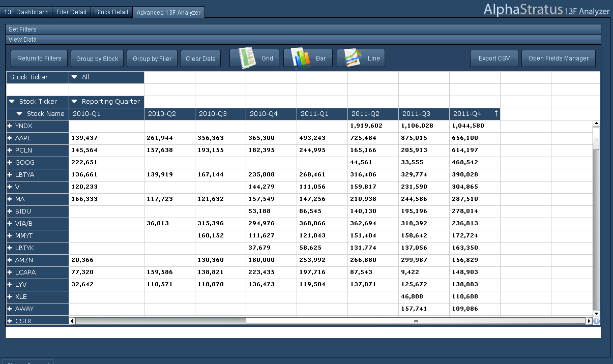Select Advanced 13F Analyzer tab

(x=168, y=12)
